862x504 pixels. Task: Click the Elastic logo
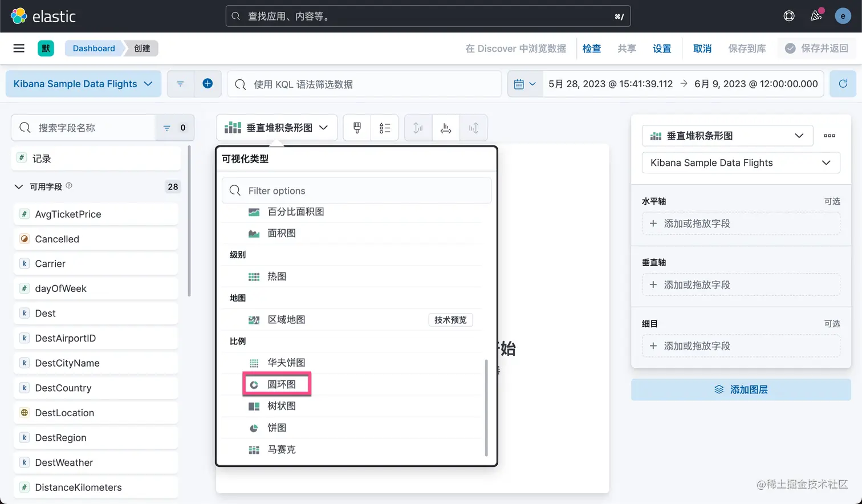(x=43, y=16)
